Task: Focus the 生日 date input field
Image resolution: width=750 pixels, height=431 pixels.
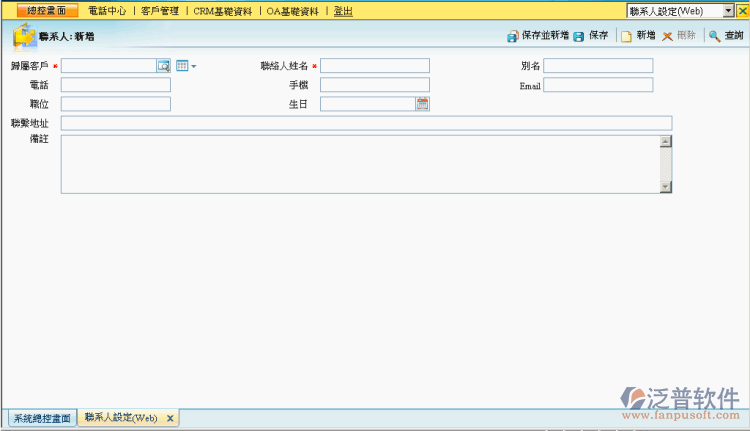Action: tap(368, 104)
